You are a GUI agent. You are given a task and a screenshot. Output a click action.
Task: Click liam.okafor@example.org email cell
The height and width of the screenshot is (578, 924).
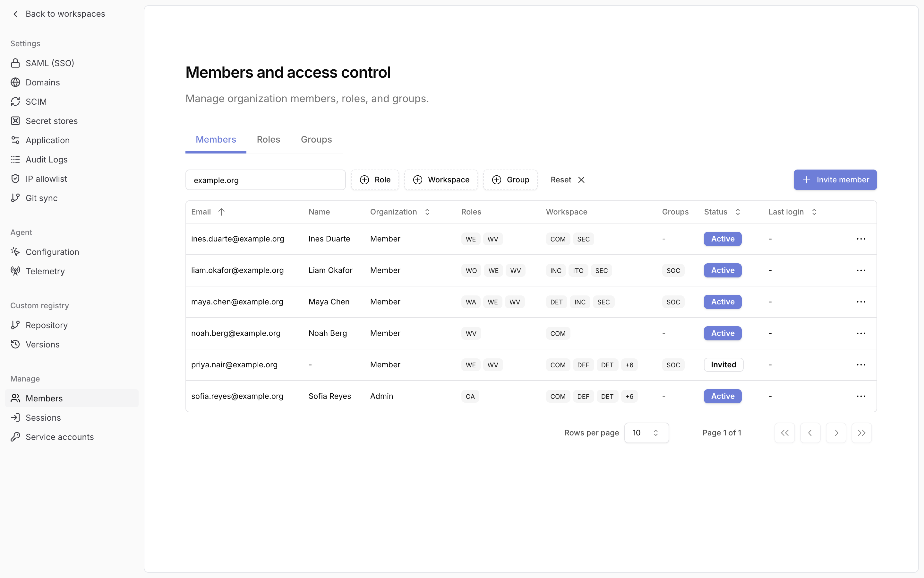coord(237,270)
